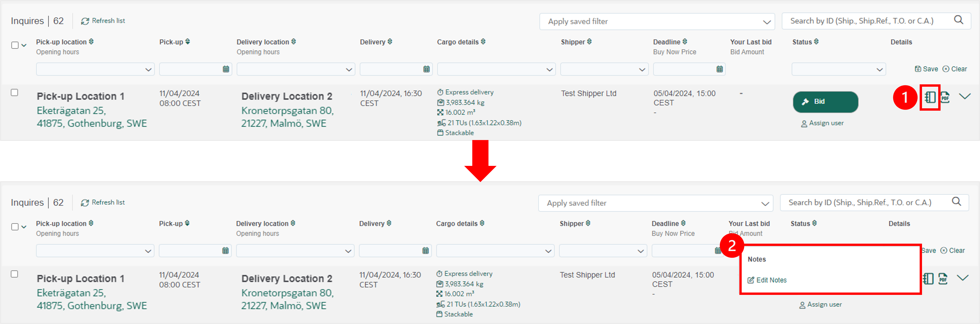Select Edit Notes in Notes popup
This screenshot has height=324, width=980.
tap(767, 280)
